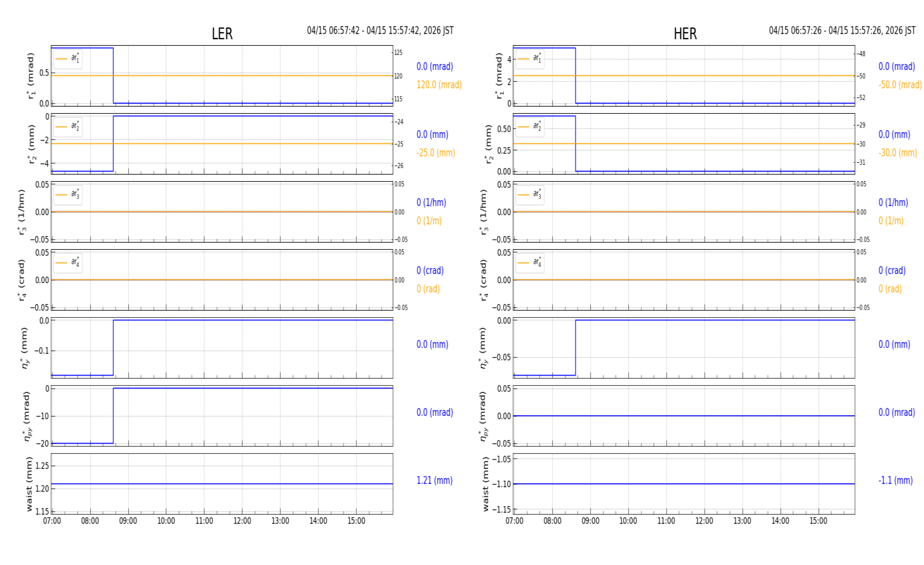Click the 12:00 tick on HER time axis
The image size is (924, 565).
click(704, 521)
